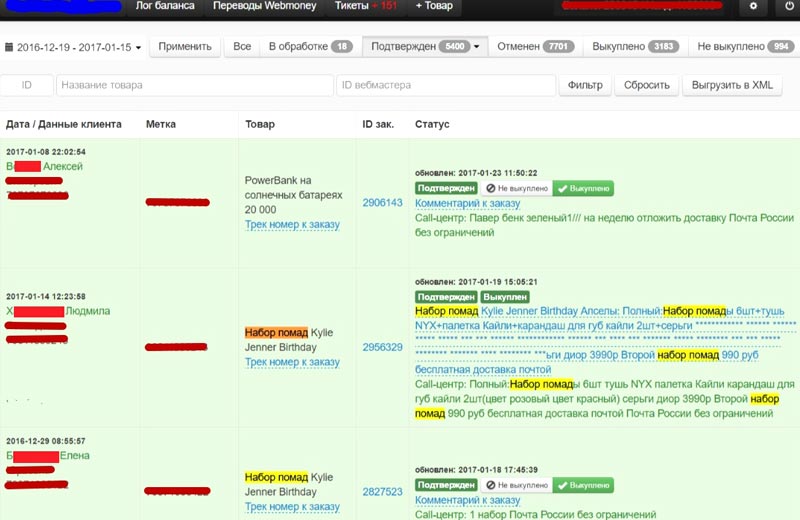
Task: Click the Фильтр button
Action: pos(585,85)
